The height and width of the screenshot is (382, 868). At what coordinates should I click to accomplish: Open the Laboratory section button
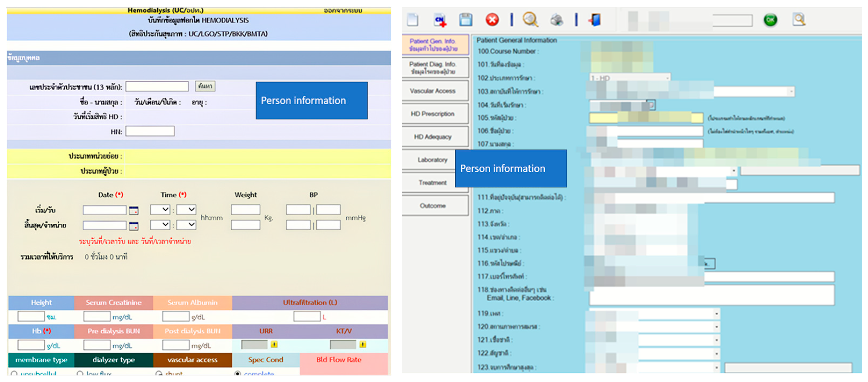[432, 160]
